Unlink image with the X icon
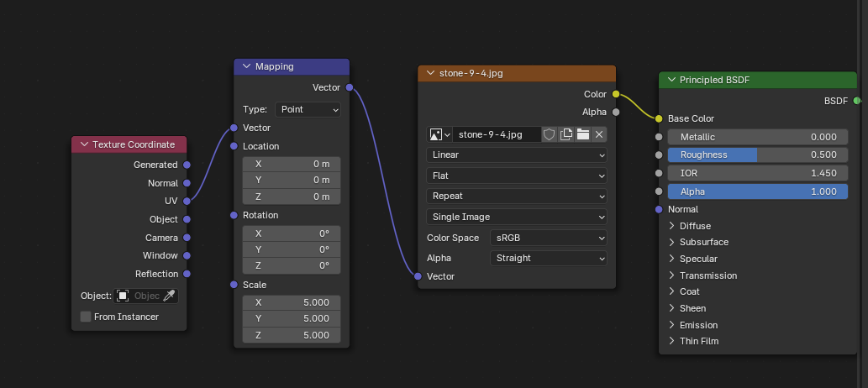This screenshot has width=868, height=388. pyautogui.click(x=599, y=134)
